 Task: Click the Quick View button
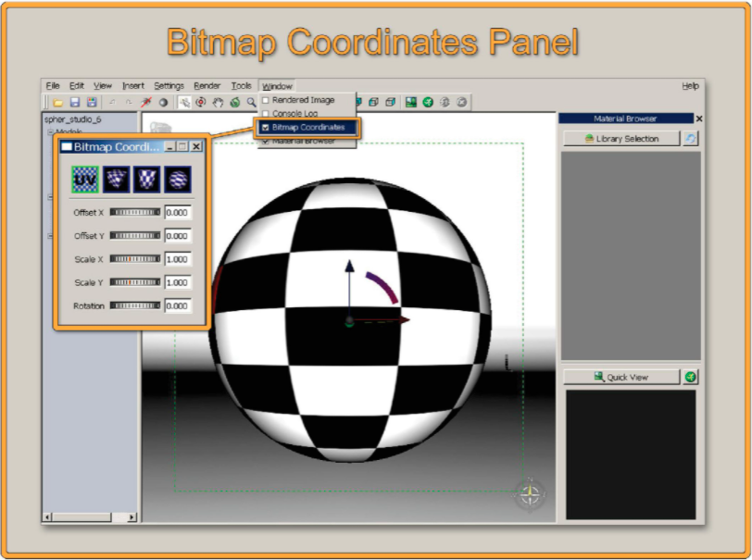click(621, 377)
